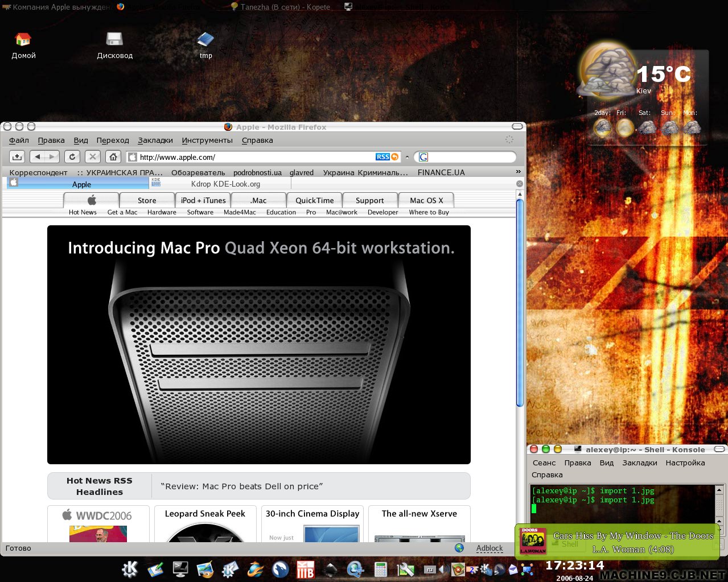Image resolution: width=728 pixels, height=582 pixels.
Task: Click the network nodes tray icon
Action: tap(527, 569)
